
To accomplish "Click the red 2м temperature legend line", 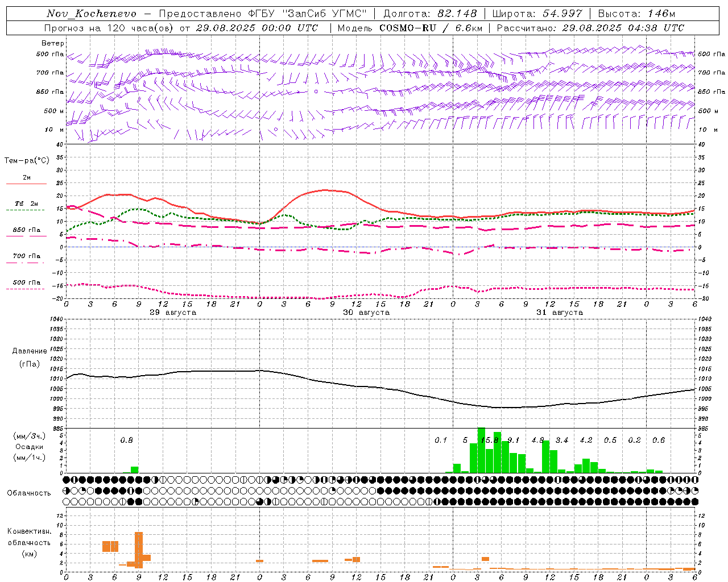I will [x=26, y=184].
